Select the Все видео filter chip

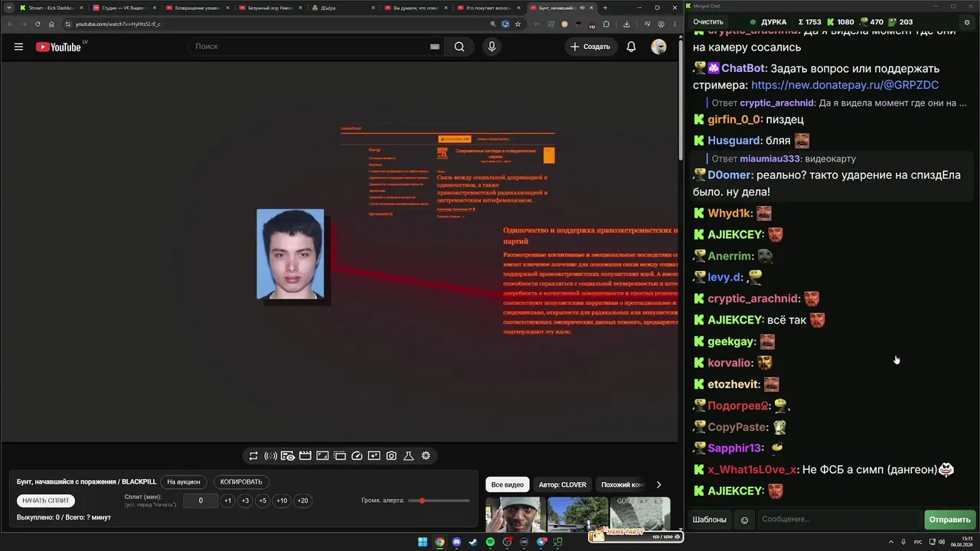pos(508,484)
